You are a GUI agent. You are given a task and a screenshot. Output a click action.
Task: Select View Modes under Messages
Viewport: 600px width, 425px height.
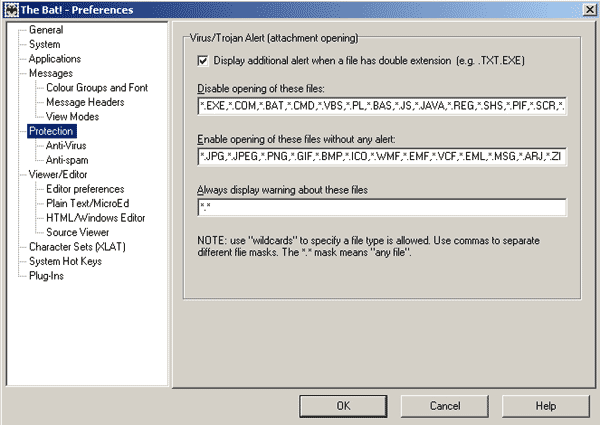(72, 117)
